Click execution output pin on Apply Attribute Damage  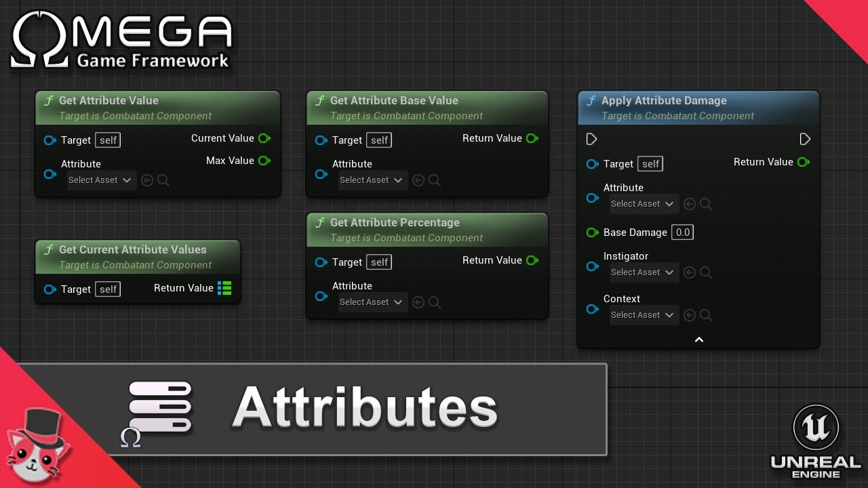[805, 139]
